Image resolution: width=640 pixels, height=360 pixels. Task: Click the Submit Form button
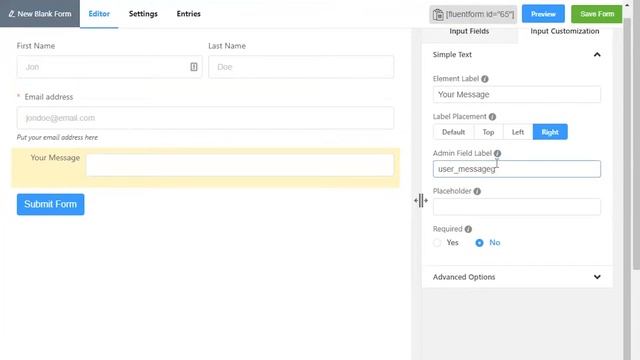[51, 204]
